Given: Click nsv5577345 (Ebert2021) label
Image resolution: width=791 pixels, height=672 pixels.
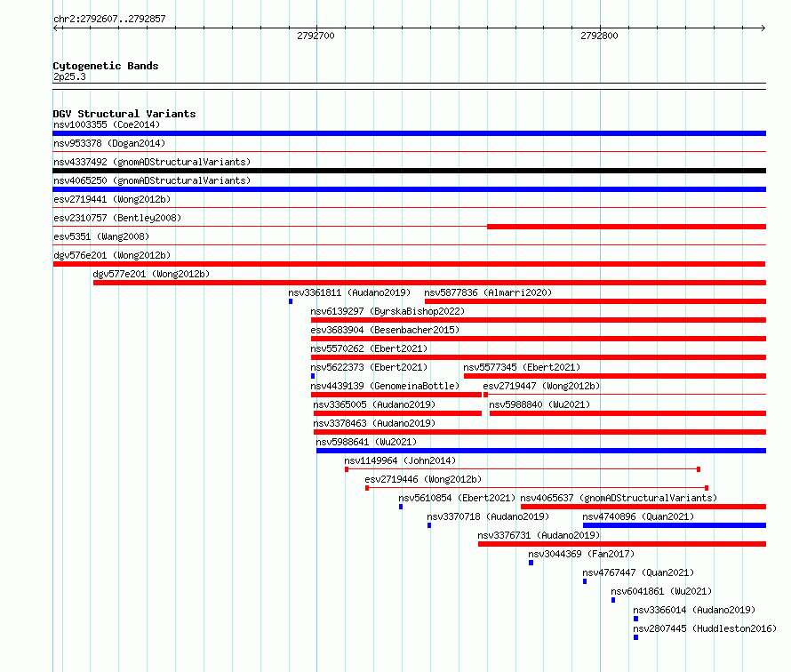Looking at the screenshot, I should click(x=522, y=367).
